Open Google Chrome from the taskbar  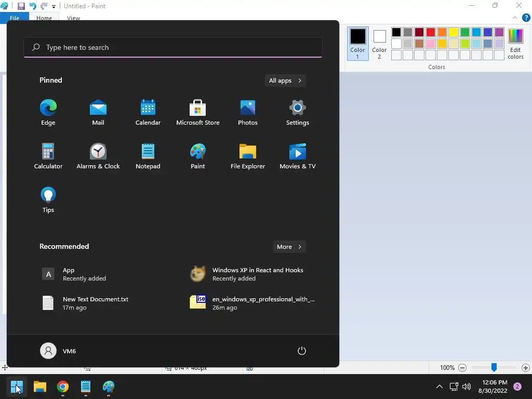point(63,387)
